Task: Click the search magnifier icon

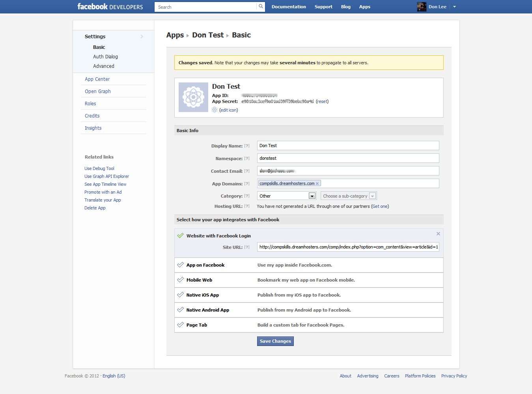Action: tap(261, 7)
